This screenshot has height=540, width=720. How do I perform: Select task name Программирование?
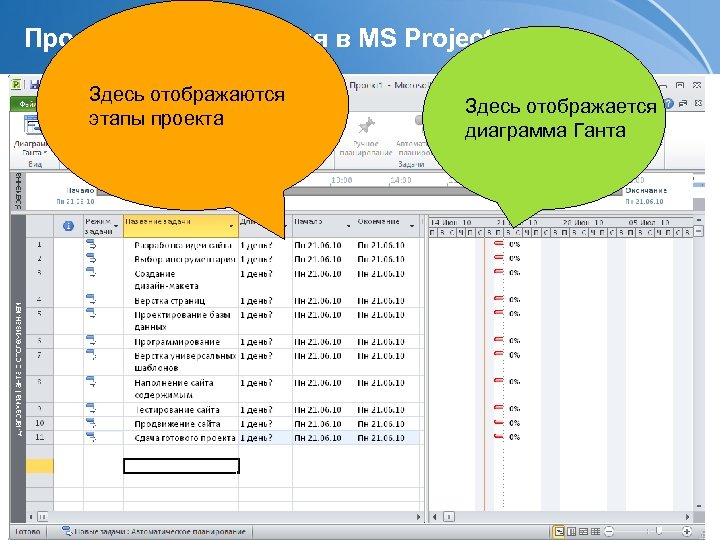click(x=177, y=342)
